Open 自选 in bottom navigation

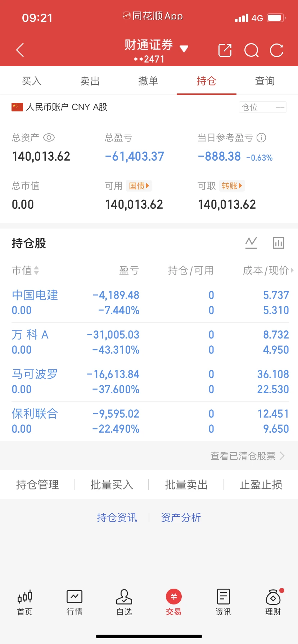click(x=124, y=603)
